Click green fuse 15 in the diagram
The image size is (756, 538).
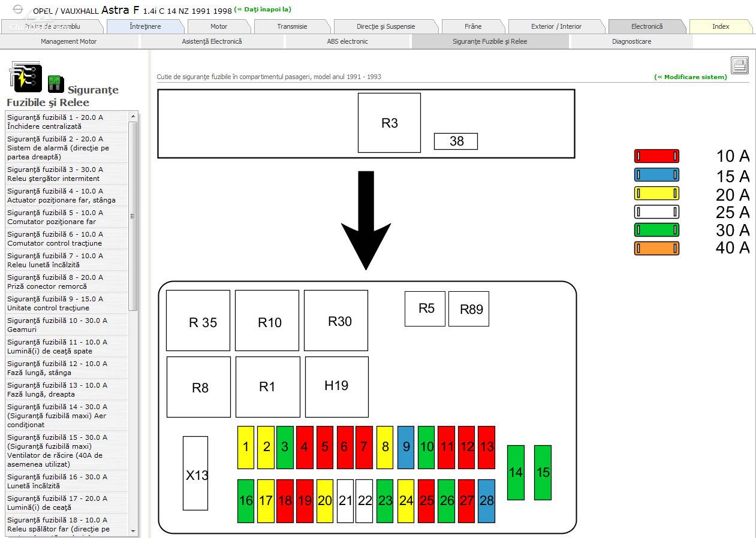click(x=543, y=473)
